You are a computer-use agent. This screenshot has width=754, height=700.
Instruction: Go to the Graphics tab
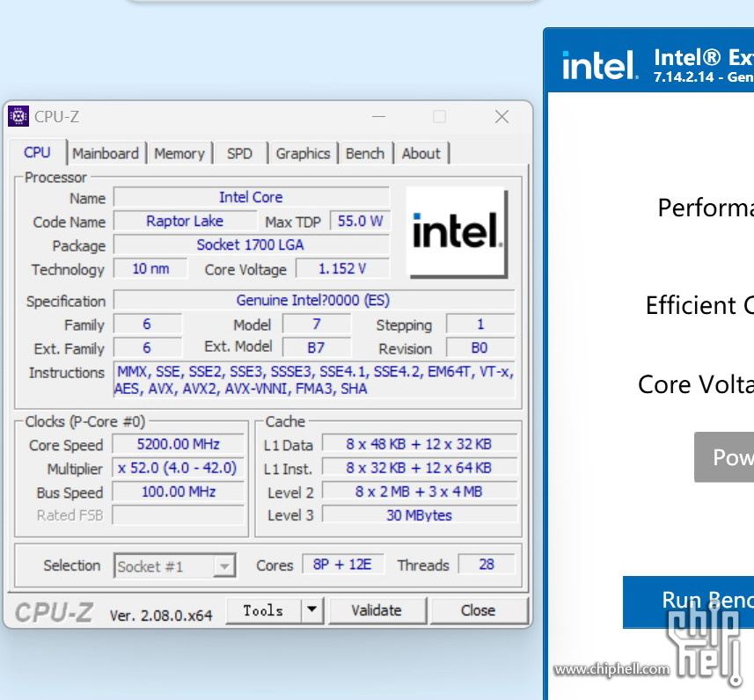point(303,153)
